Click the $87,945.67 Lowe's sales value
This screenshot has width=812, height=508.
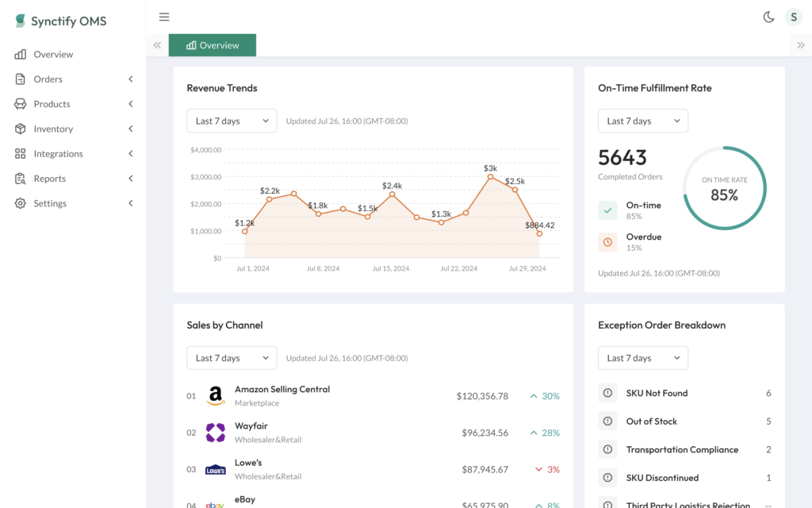[x=485, y=469]
